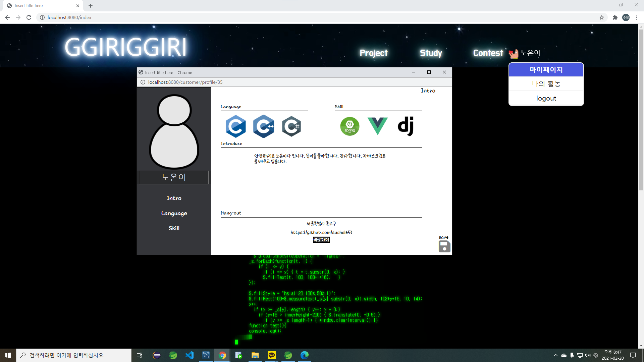Go to Language in profile sidebar

tap(174, 213)
